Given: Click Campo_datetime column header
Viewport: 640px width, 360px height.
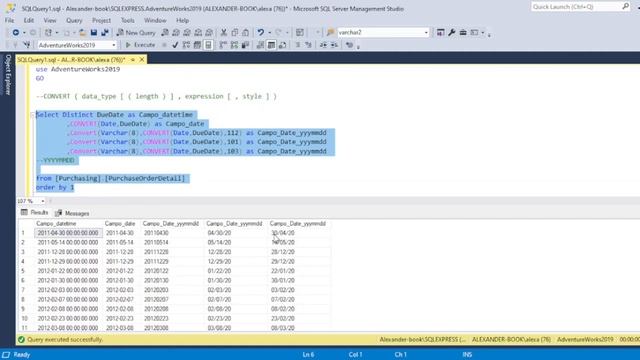Looking at the screenshot, I should click(68, 224).
